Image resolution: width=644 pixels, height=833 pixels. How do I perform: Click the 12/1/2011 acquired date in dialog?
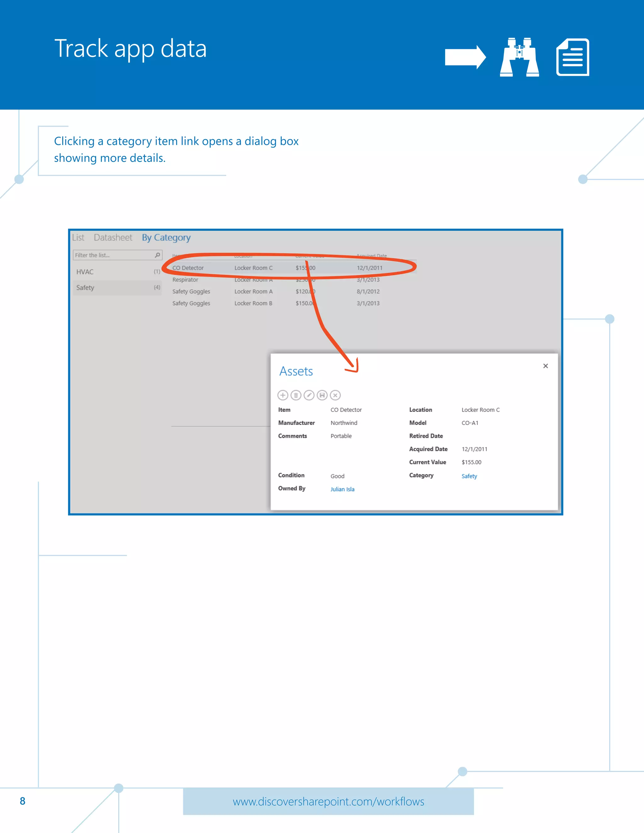coord(474,449)
